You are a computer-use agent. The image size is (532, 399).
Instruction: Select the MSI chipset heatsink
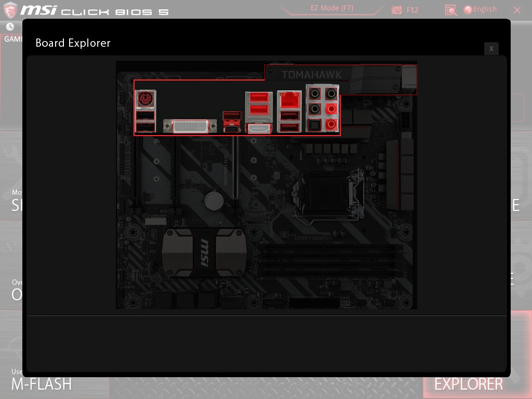[204, 252]
